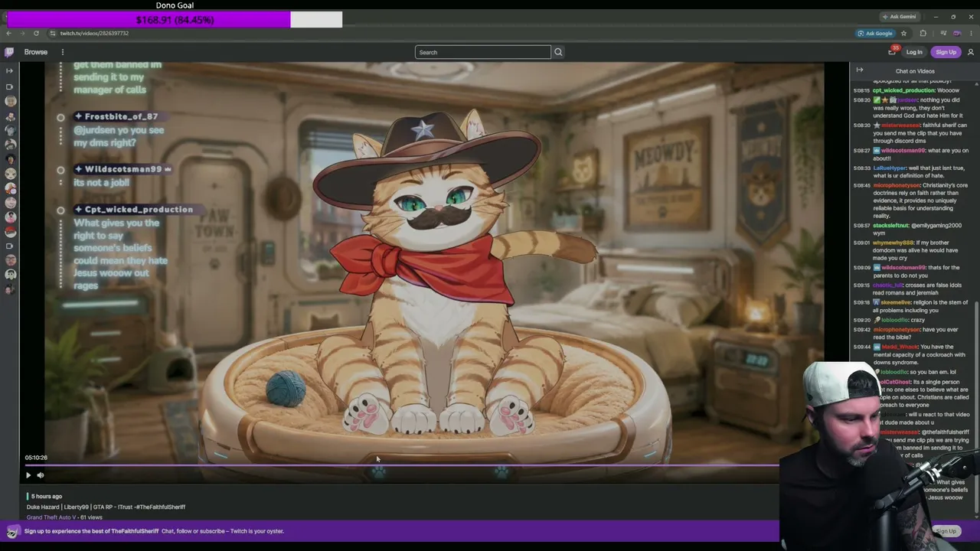This screenshot has height=551, width=980.
Task: Open the Browse page
Action: tap(36, 52)
